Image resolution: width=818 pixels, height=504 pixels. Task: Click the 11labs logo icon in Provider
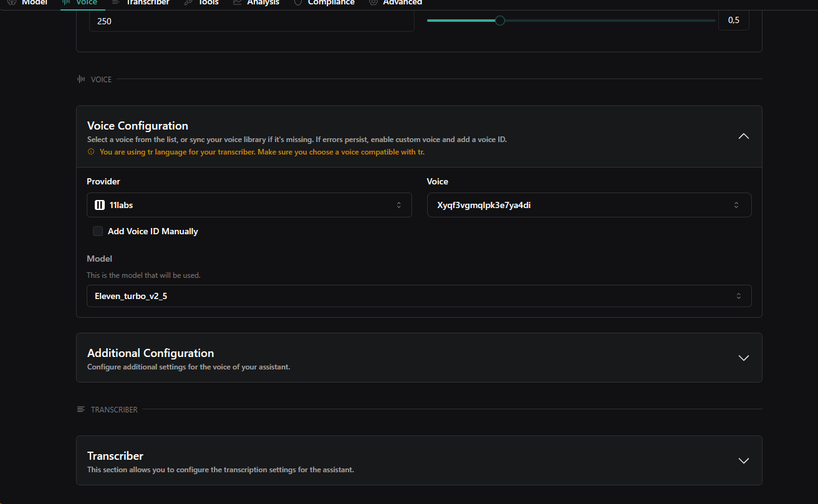tap(99, 205)
